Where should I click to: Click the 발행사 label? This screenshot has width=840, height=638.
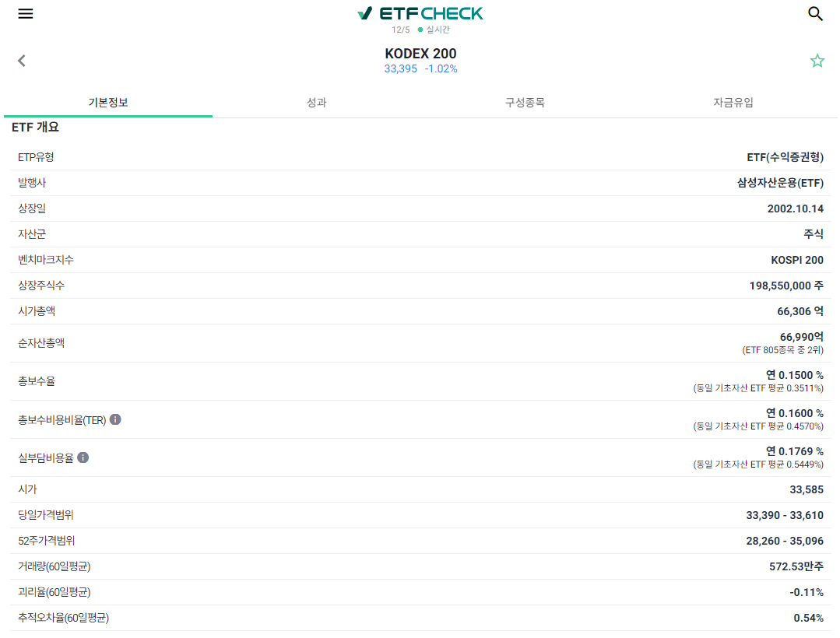(x=32, y=183)
